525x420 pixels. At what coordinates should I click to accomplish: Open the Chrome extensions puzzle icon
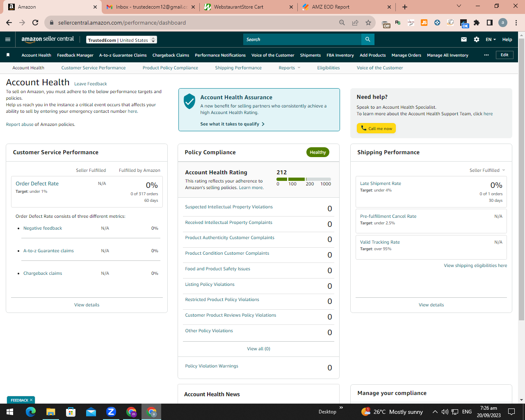coord(477,23)
